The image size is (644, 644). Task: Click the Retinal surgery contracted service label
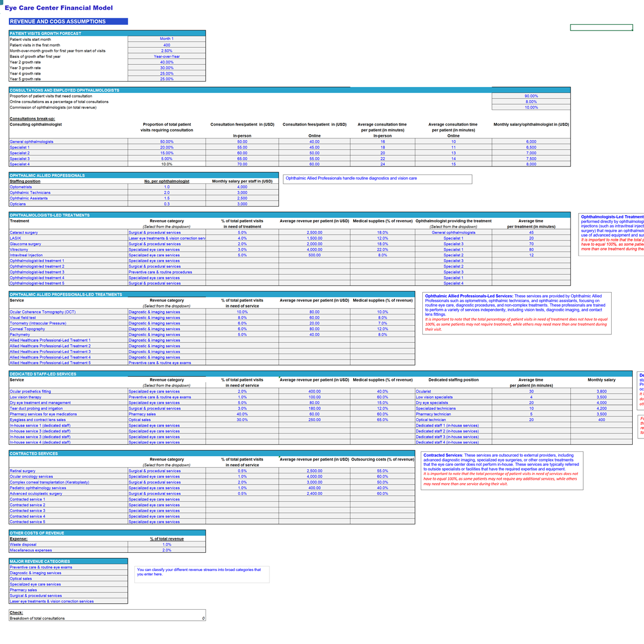(23, 471)
